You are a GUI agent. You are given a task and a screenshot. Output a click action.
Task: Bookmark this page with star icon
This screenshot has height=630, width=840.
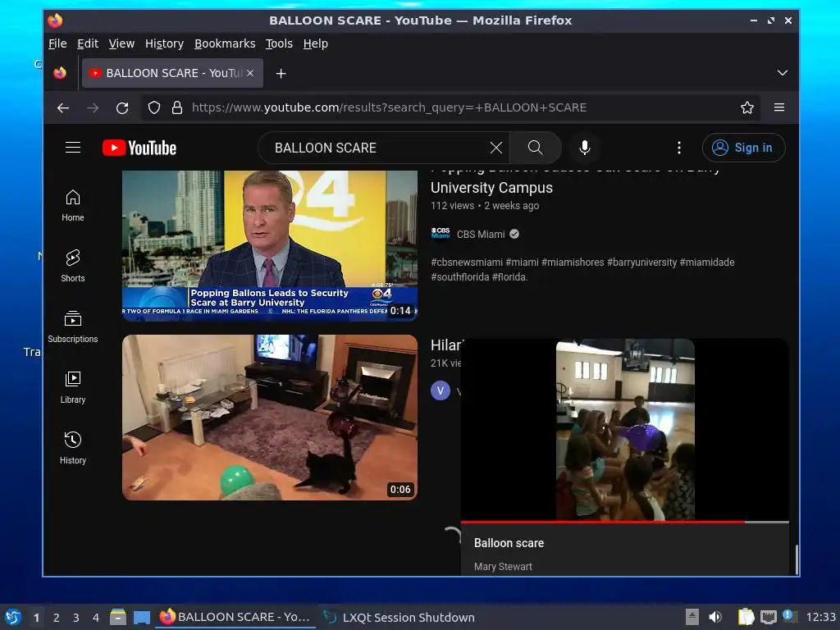tap(746, 107)
